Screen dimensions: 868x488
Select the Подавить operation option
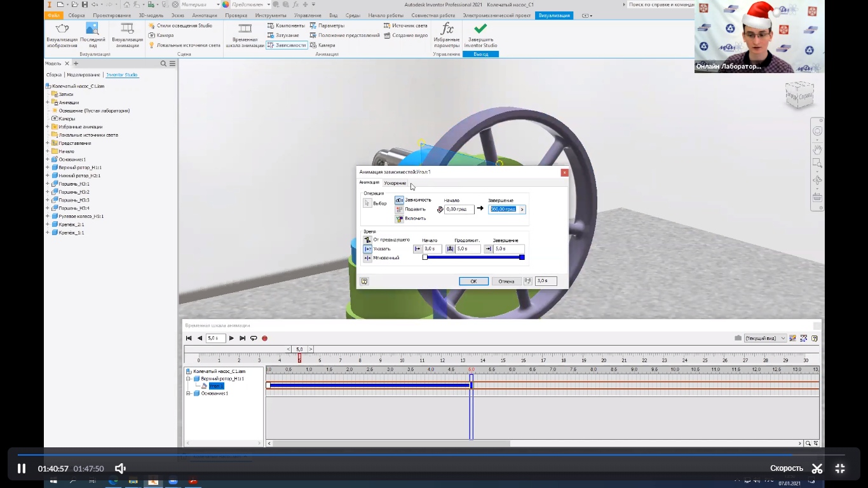399,209
